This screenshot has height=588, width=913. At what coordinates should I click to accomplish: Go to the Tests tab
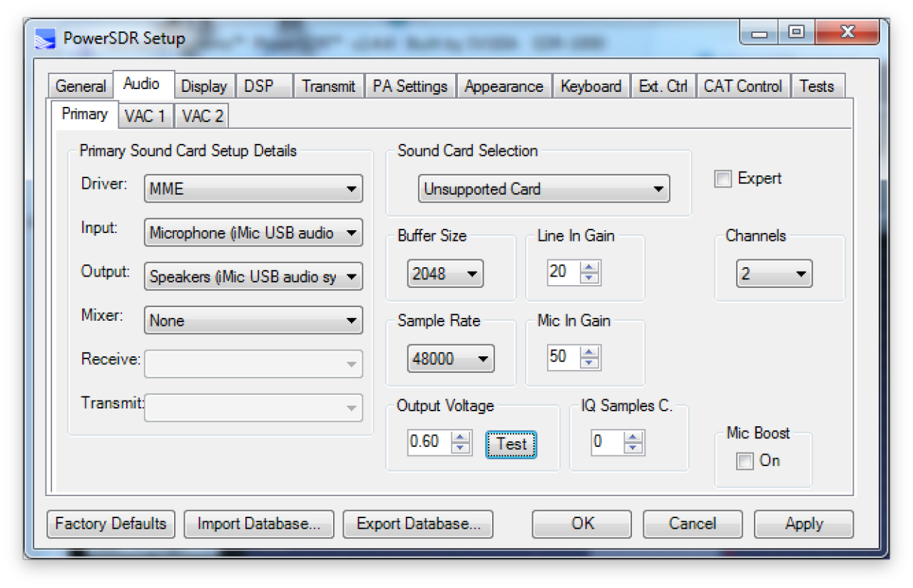[817, 86]
